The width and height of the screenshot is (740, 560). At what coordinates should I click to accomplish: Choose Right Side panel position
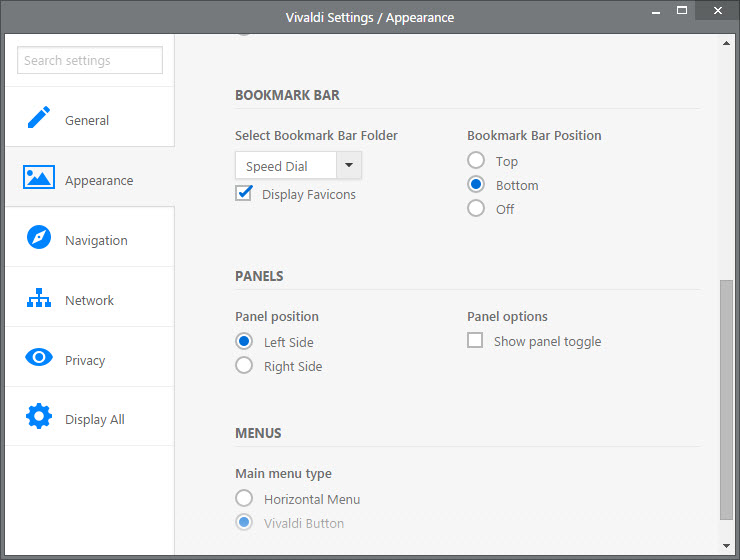pos(244,365)
